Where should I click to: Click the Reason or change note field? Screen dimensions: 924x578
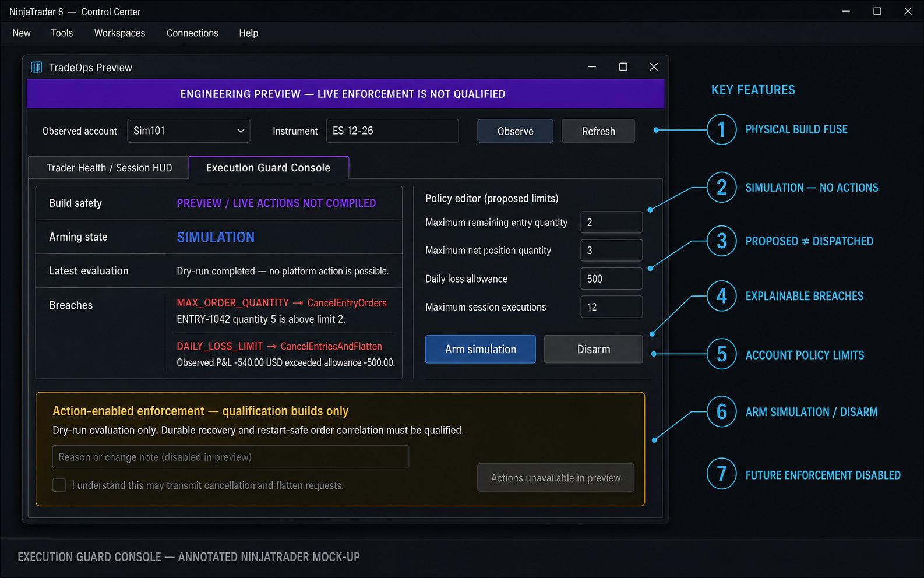coord(231,457)
